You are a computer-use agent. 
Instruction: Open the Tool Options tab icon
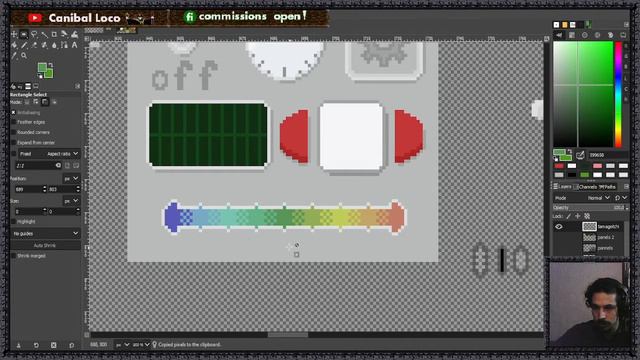click(13, 86)
